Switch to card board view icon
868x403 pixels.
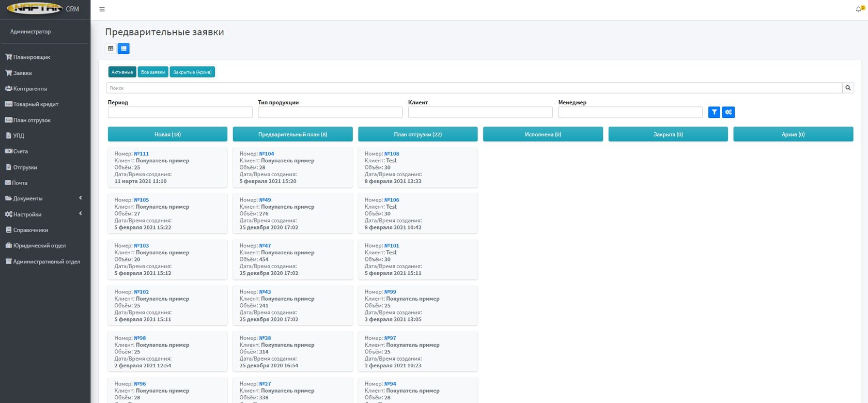coord(123,49)
